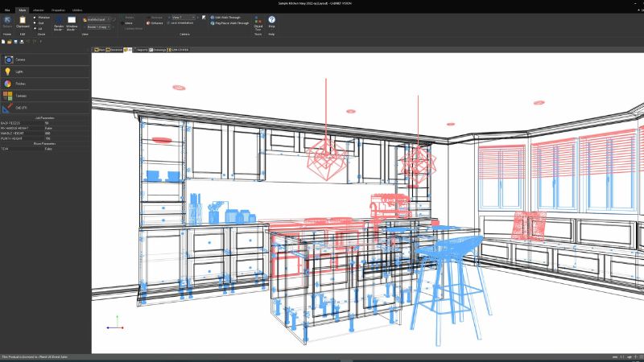The width and height of the screenshot is (644, 362).
Task: Open the CAD panel with ruler icon
Action: tap(45, 108)
